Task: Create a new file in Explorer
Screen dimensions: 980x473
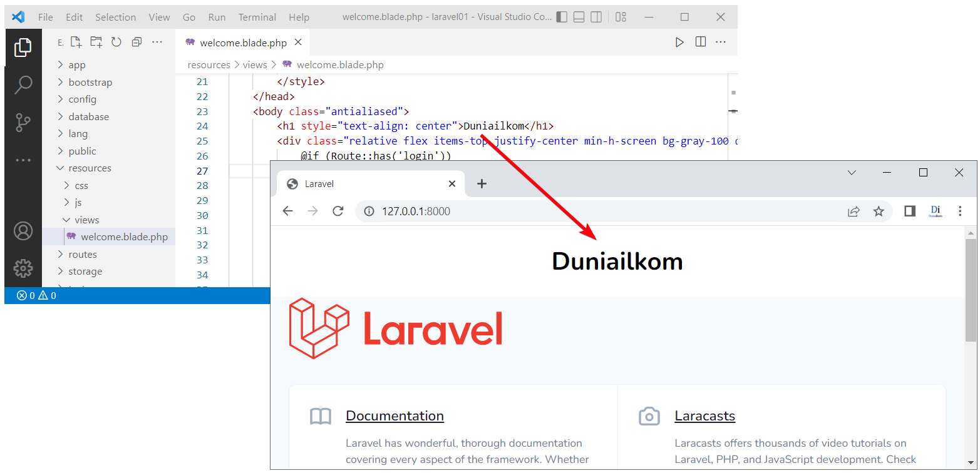Action: [76, 42]
